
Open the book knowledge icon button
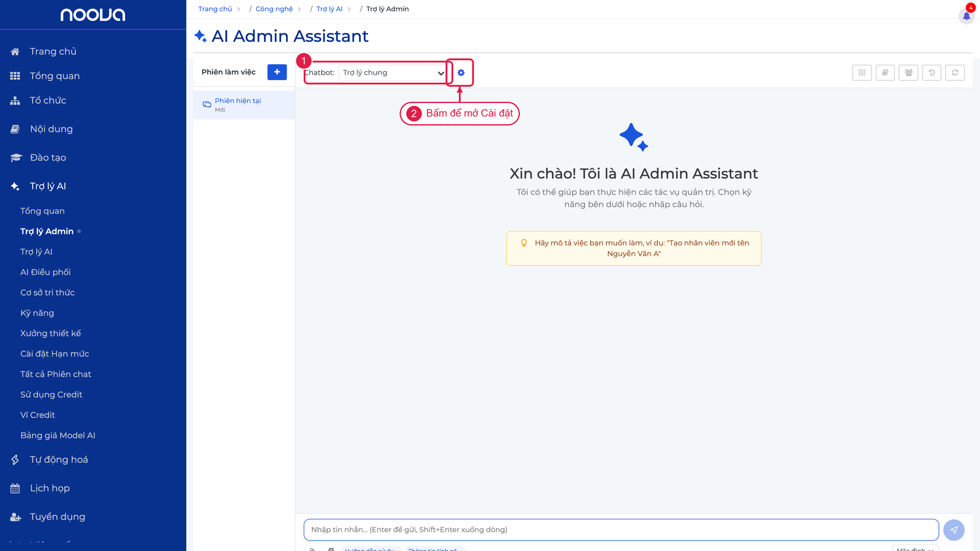point(885,73)
